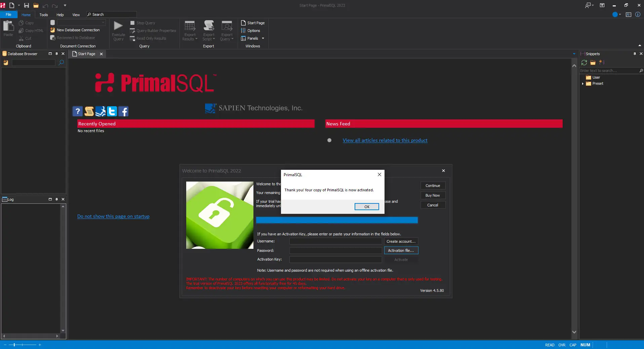Expand the Preset snippets folder
This screenshot has width=644, height=349.
click(x=582, y=84)
